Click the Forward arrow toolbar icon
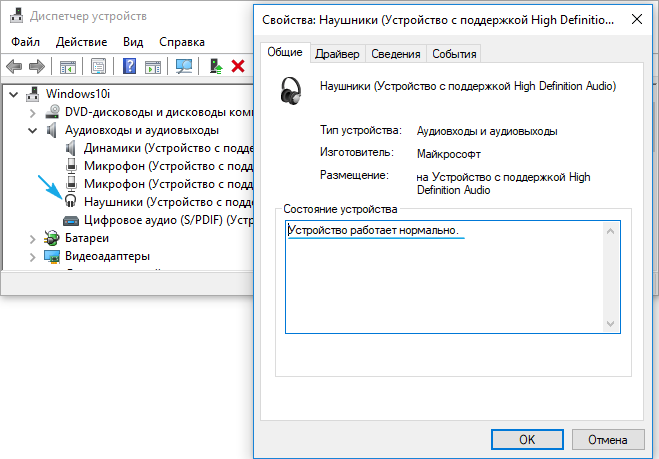Viewport: 659px width, 459px height. click(x=37, y=66)
